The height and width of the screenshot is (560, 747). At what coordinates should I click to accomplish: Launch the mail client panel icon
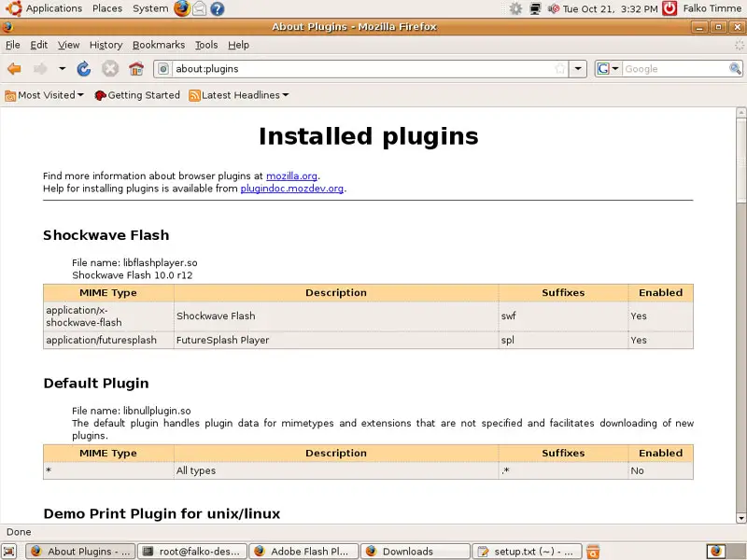[200, 8]
